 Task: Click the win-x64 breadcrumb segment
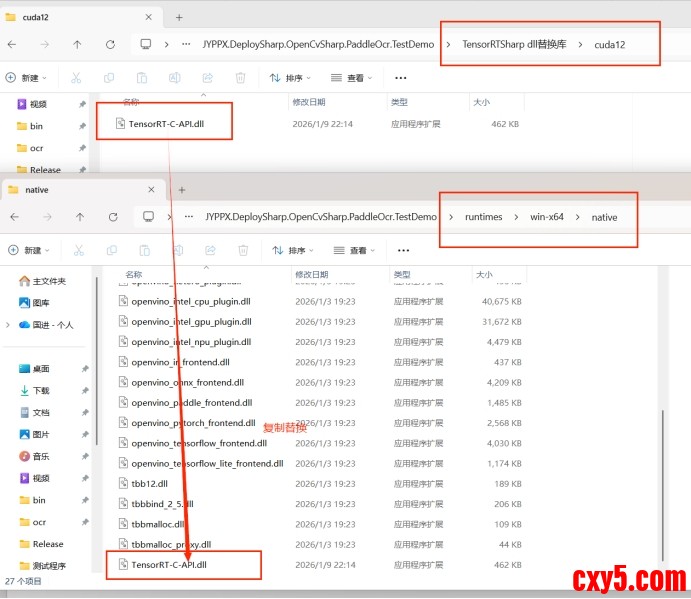click(x=546, y=216)
